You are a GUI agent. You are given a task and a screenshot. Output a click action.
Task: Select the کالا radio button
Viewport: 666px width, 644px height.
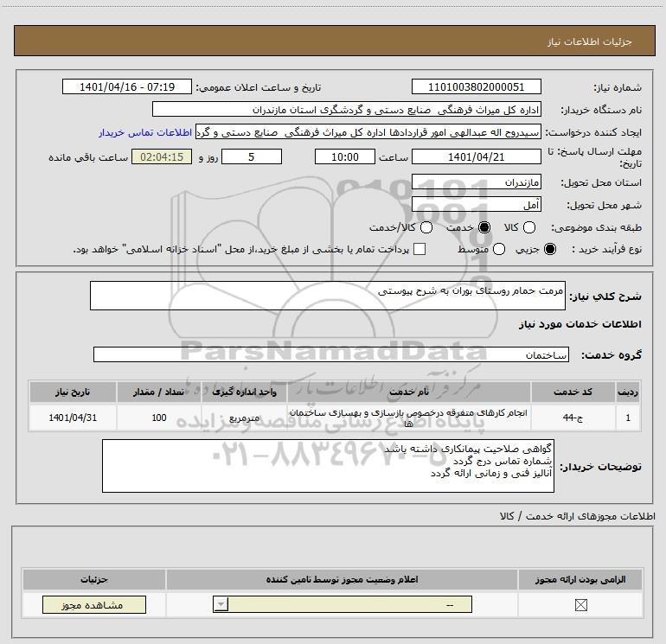coord(528,227)
